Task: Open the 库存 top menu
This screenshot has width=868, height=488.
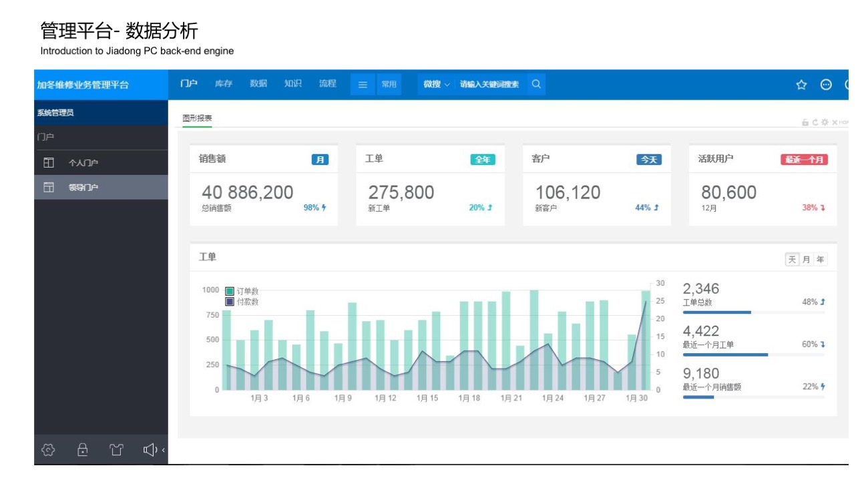Action: [x=223, y=84]
